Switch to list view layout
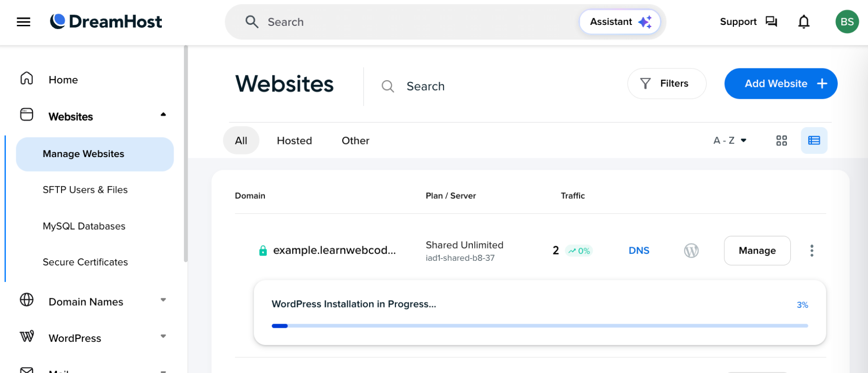The image size is (868, 373). 814,141
